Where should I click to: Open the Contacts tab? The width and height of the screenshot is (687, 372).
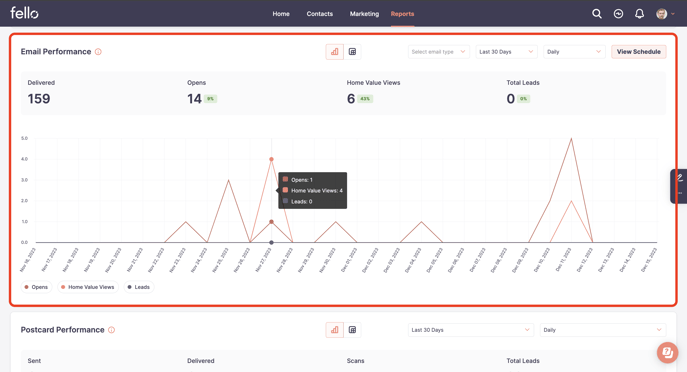tap(319, 14)
